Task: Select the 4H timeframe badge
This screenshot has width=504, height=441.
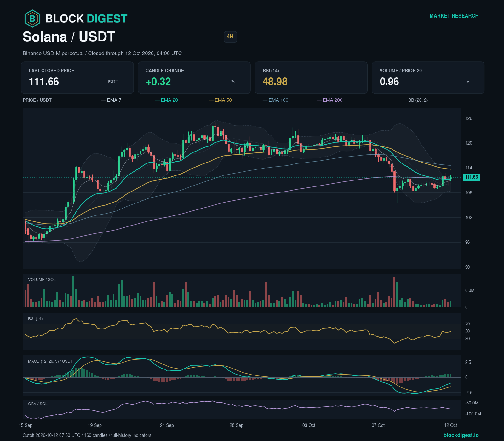Action: [230, 37]
